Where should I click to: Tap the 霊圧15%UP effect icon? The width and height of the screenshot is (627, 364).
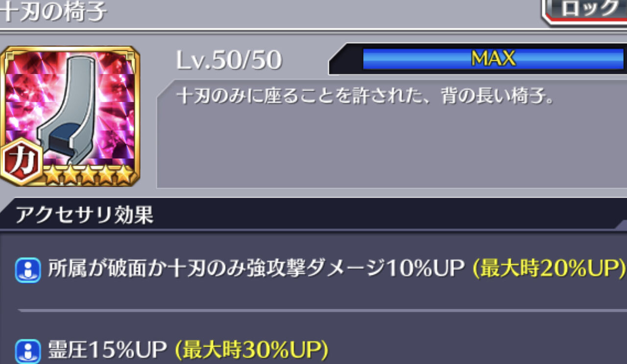(27, 351)
